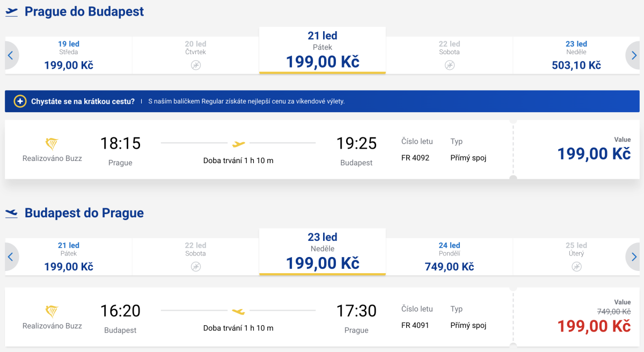Click the 18:15 Prague to Budapest flight card

point(258,150)
